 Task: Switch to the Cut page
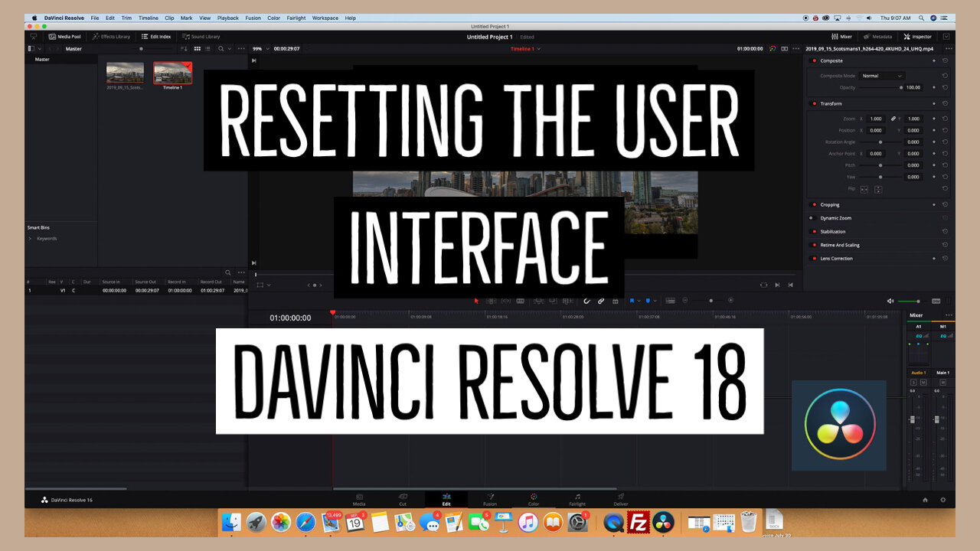pos(403,500)
